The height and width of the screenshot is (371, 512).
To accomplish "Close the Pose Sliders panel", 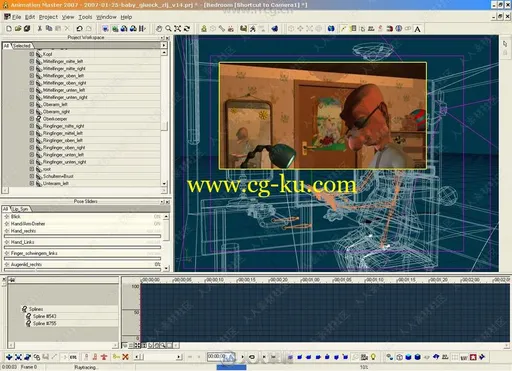I will (167, 202).
